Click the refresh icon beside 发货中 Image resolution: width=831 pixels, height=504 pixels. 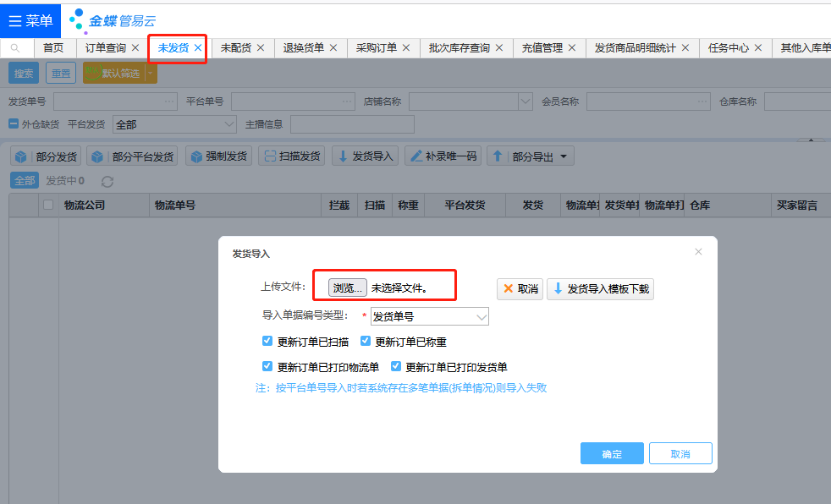tap(107, 181)
